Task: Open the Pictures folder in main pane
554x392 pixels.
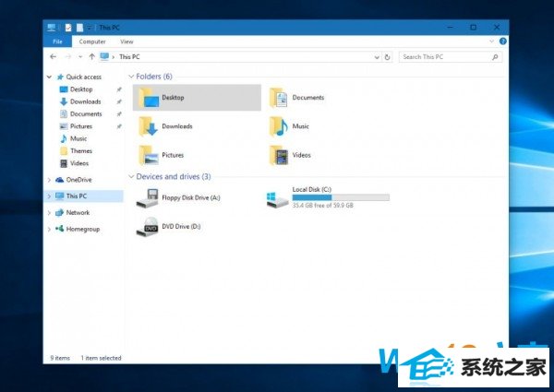Action: [148, 155]
